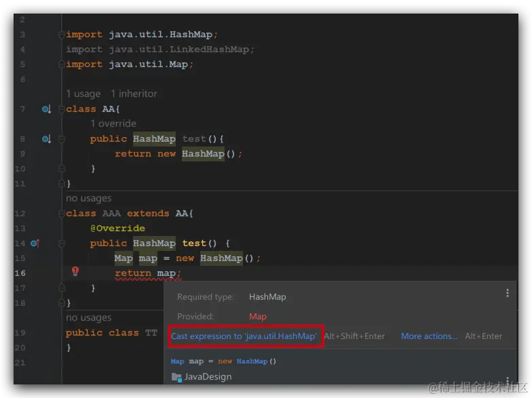
Task: Click the '1 inheritor' hint above class AA
Action: (134, 94)
